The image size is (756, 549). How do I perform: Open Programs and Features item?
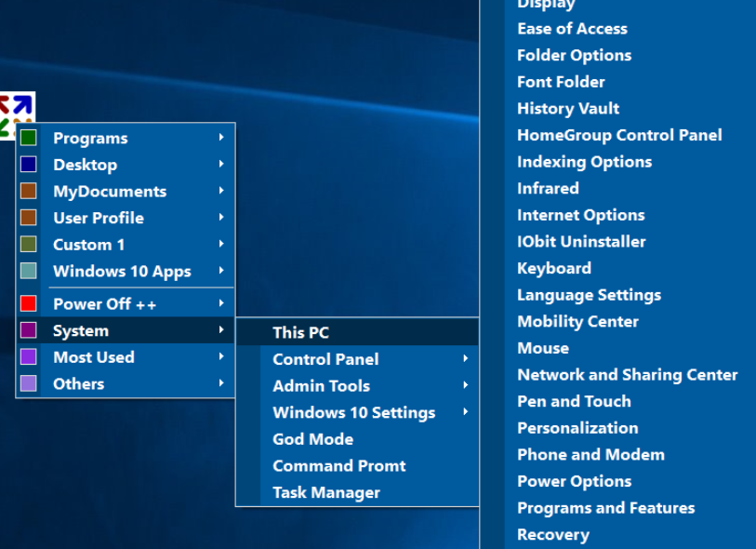[606, 508]
